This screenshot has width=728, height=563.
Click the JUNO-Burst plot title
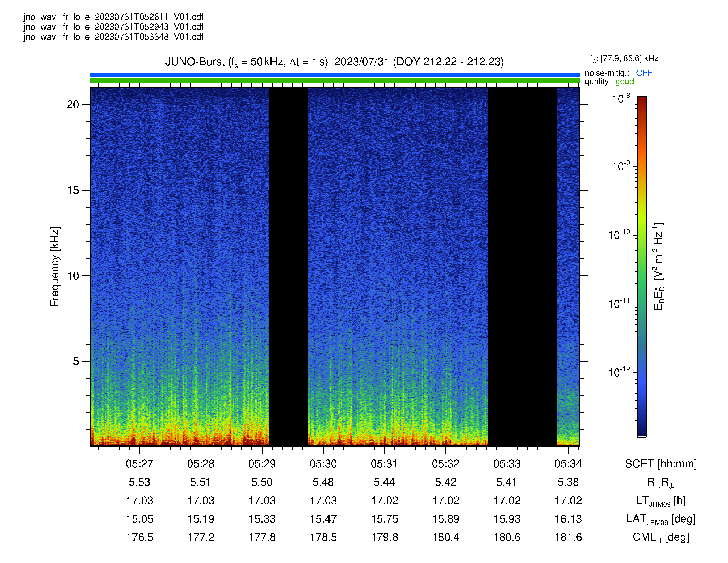coord(334,62)
